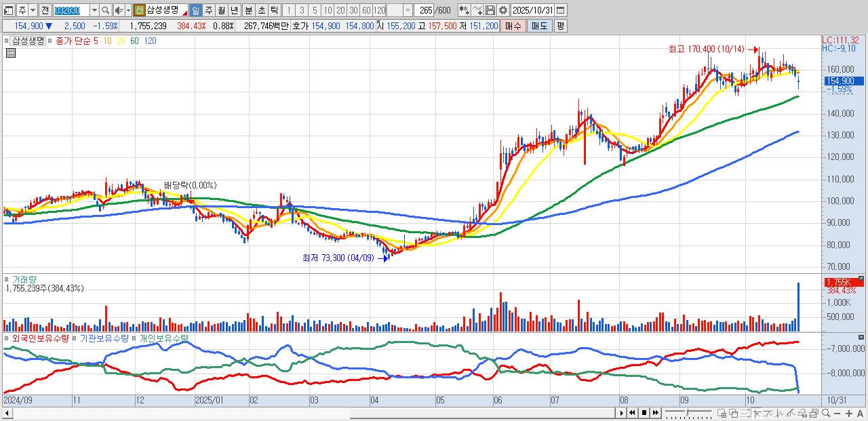Click the grid table icon below 삼성생명 label

10,53
